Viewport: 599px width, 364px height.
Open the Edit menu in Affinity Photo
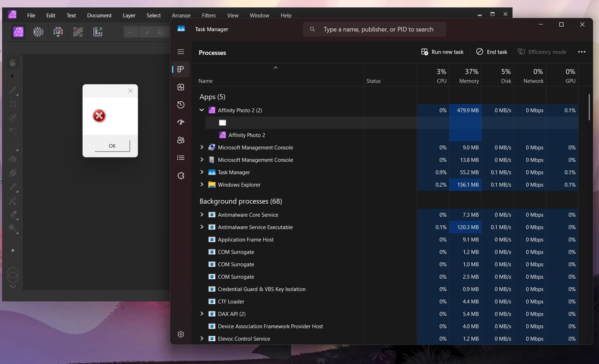[51, 16]
